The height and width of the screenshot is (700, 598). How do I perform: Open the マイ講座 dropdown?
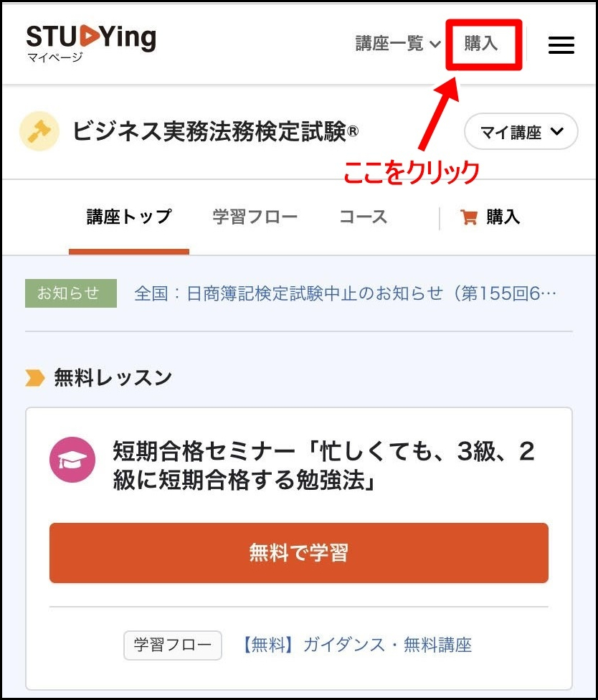(x=521, y=132)
